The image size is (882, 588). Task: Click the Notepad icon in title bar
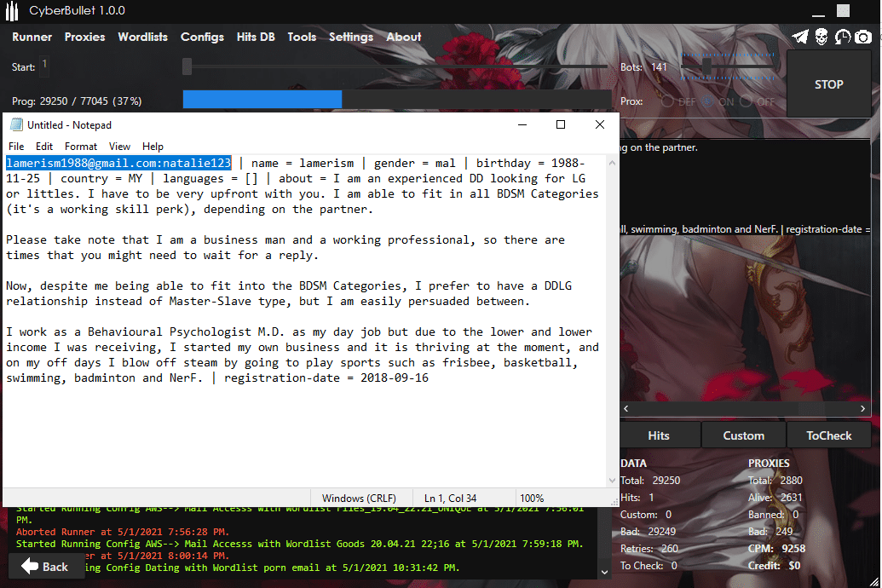coord(16,124)
